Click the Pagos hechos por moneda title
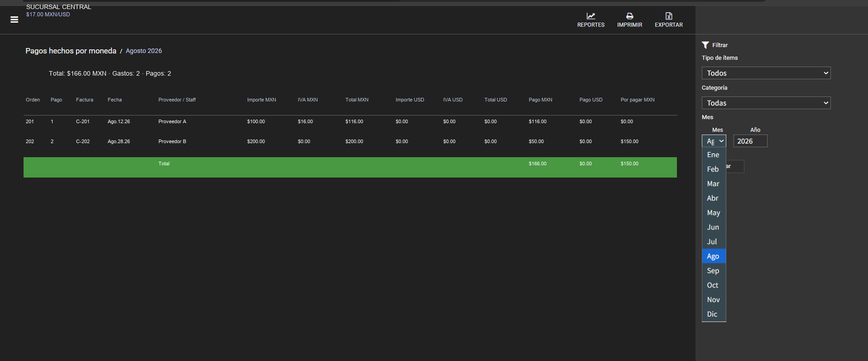 point(71,51)
